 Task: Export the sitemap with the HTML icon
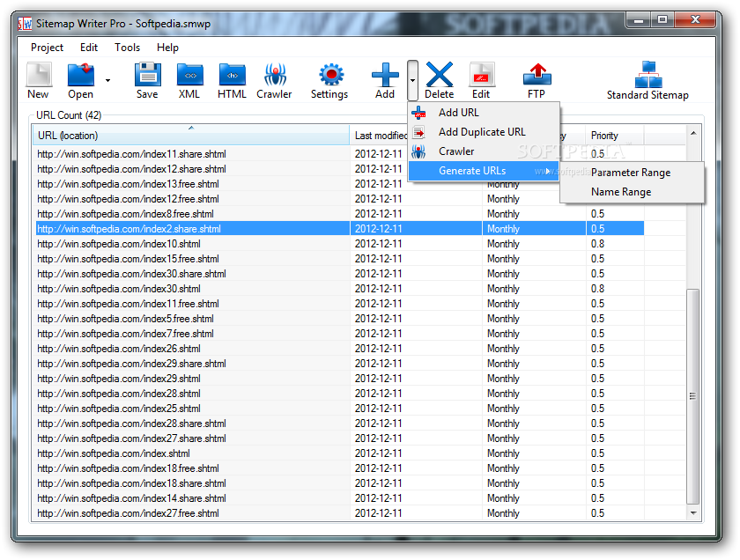(x=232, y=75)
